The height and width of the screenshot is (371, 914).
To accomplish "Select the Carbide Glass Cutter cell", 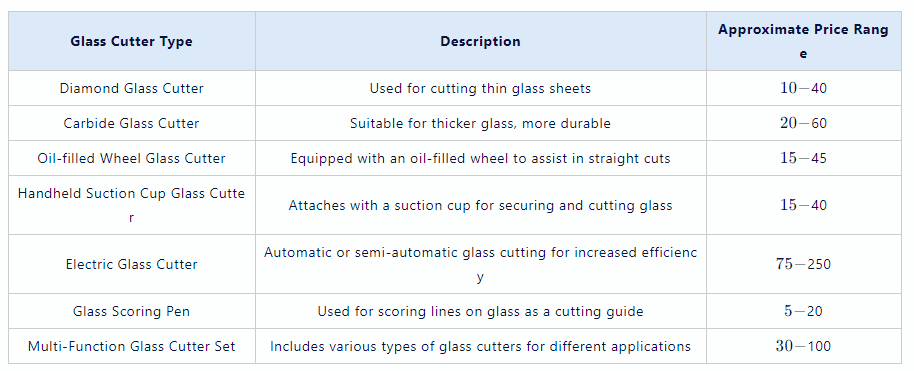I will (x=132, y=124).
